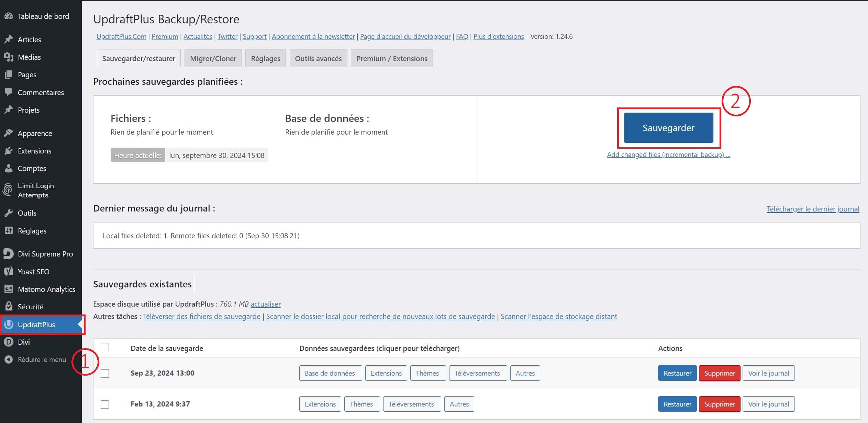Download Base de données from Sep 23 backup
This screenshot has width=868, height=423.
click(x=330, y=373)
